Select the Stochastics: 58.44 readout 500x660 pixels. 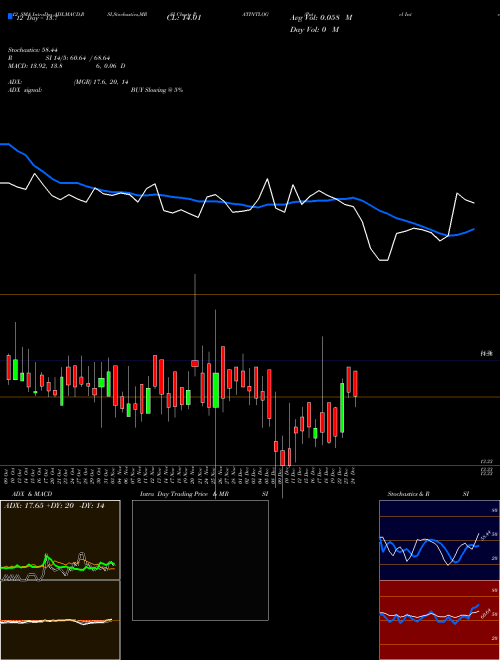pyautogui.click(x=32, y=50)
